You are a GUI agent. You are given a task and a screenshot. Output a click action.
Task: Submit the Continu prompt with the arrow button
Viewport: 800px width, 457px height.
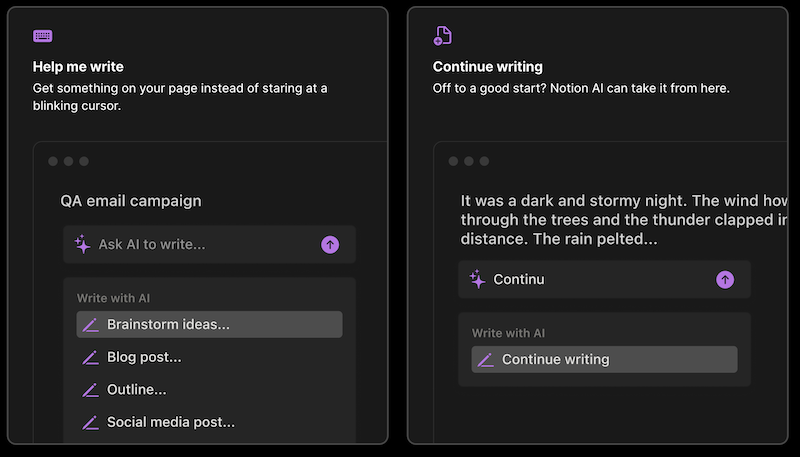click(x=725, y=280)
